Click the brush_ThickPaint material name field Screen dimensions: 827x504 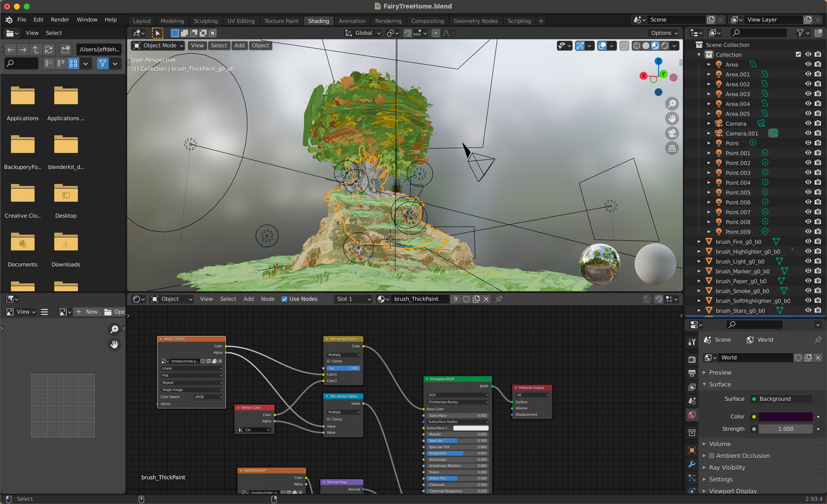(x=420, y=299)
